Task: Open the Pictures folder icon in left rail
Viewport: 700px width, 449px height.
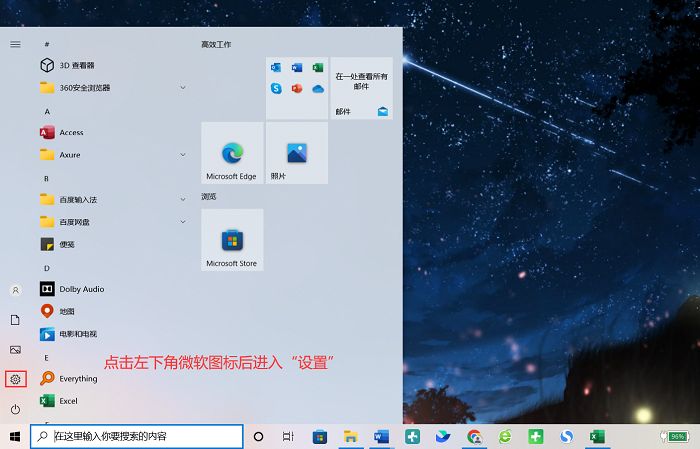Action: coord(16,350)
